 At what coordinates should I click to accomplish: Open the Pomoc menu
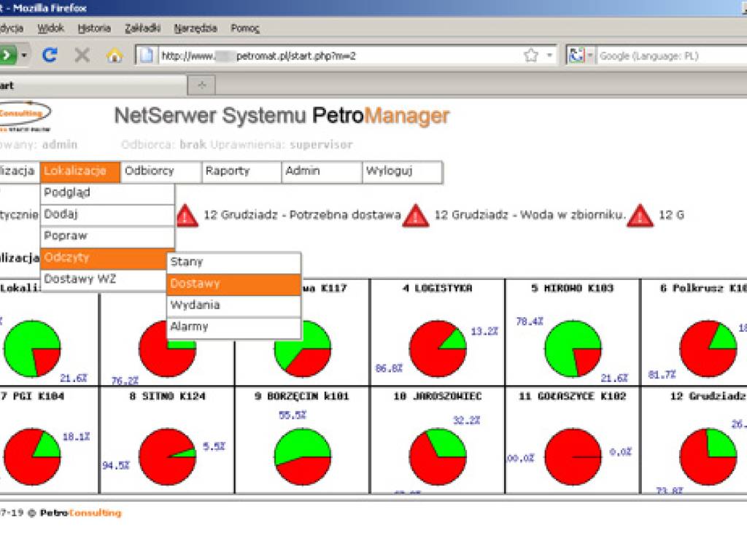[x=245, y=28]
